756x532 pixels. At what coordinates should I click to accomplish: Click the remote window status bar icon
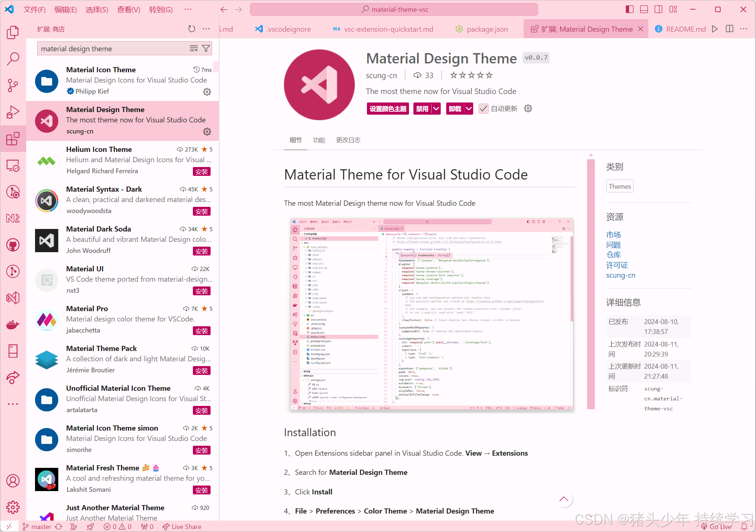(x=9, y=526)
